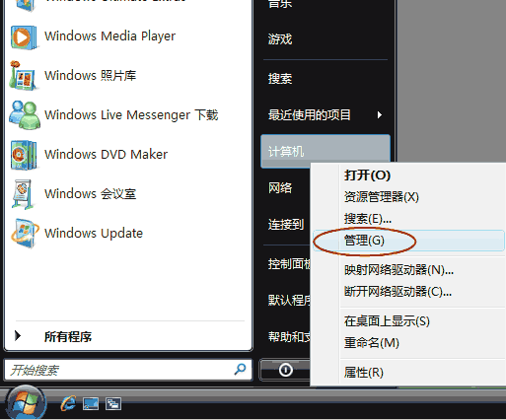
Task: Click 所有程序 label
Action: 68,337
